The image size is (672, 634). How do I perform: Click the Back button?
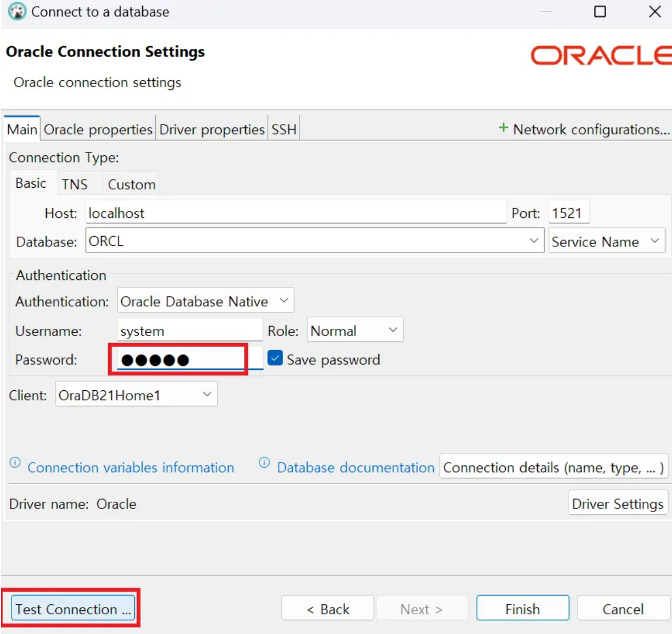tap(327, 609)
